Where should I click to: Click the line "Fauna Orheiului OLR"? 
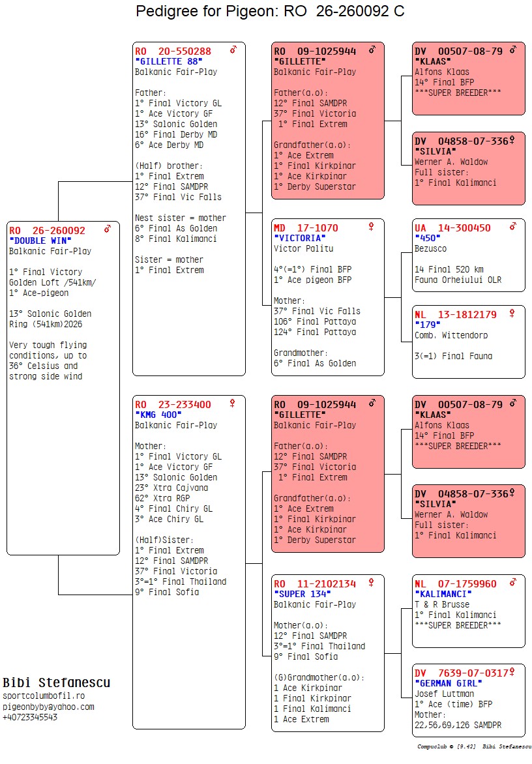click(x=458, y=280)
